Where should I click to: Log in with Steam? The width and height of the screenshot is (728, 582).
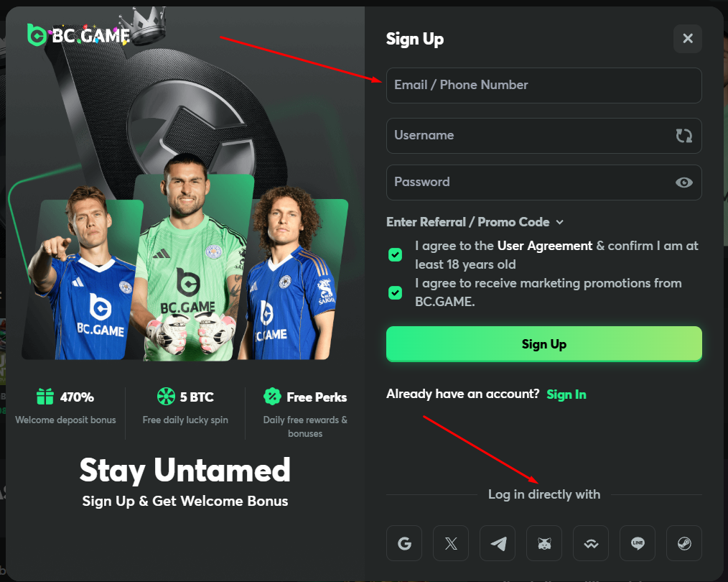pos(684,543)
